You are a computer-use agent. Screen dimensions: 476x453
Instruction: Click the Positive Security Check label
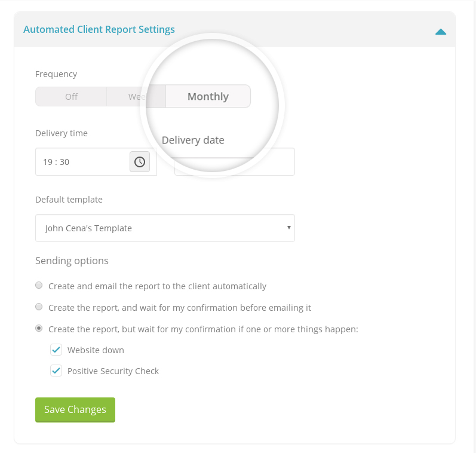113,371
